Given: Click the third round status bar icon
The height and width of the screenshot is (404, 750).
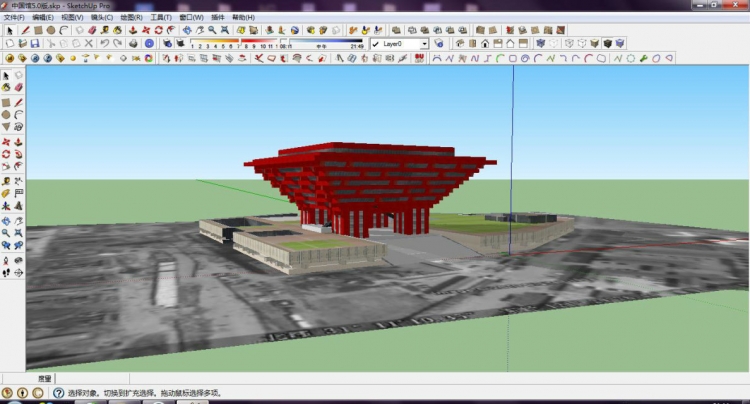Looking at the screenshot, I should (x=38, y=393).
